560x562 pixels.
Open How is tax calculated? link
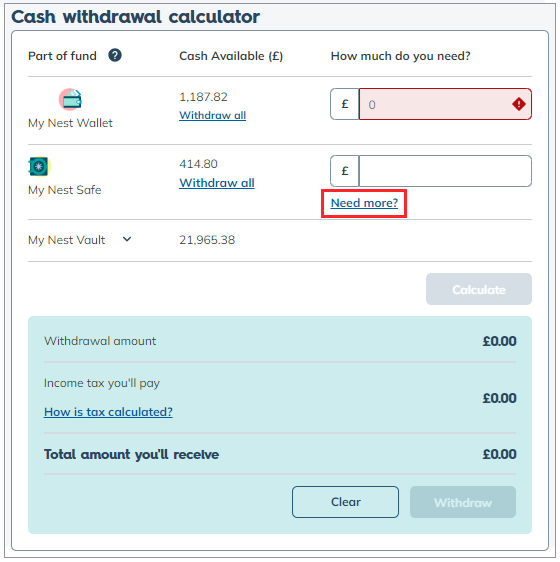[x=108, y=412]
